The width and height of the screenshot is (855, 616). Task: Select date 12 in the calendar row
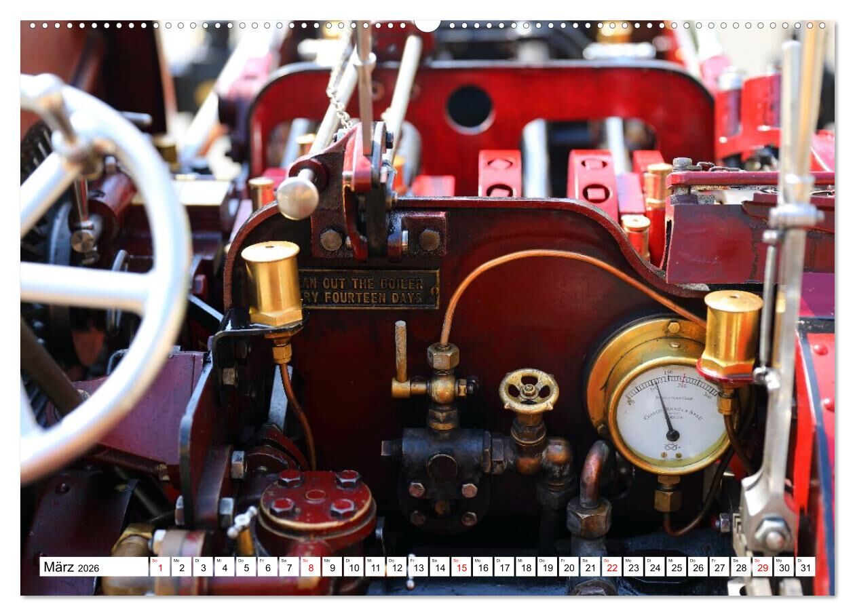coord(396,567)
